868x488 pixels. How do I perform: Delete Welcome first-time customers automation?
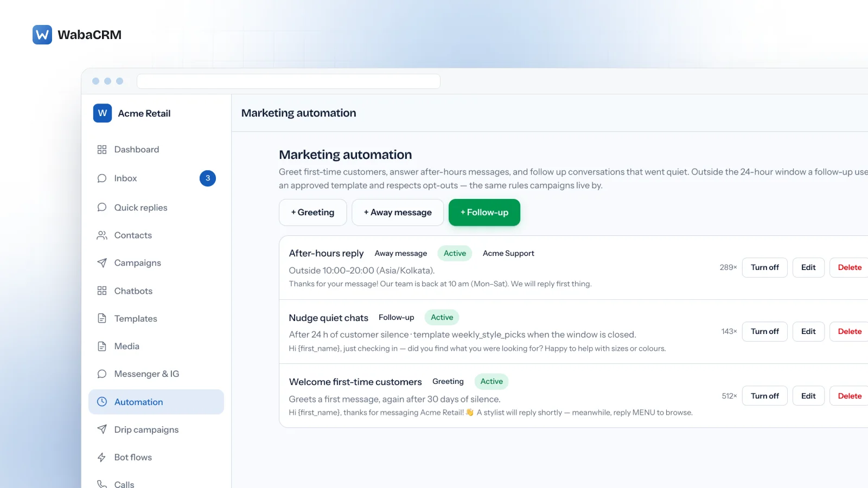[850, 396]
